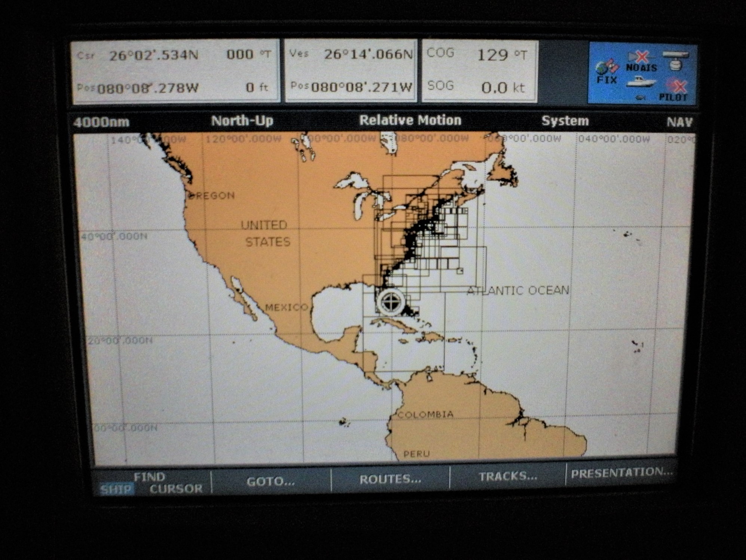746x560 pixels.
Task: Click the Relative Motion mode label
Action: pyautogui.click(x=410, y=120)
